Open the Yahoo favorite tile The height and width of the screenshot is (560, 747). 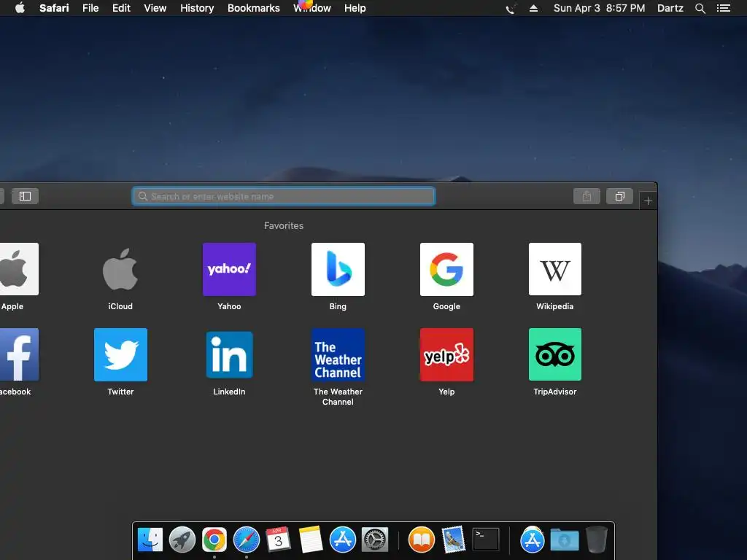click(x=229, y=269)
